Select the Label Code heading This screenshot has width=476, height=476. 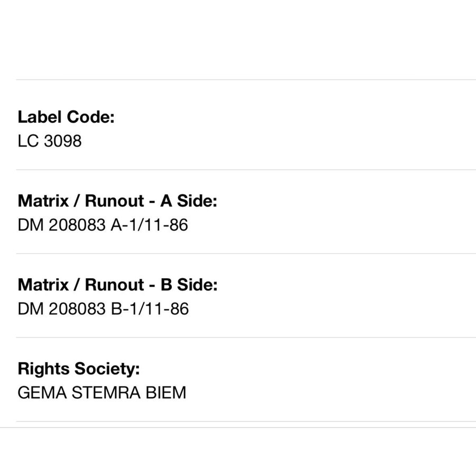tap(66, 117)
